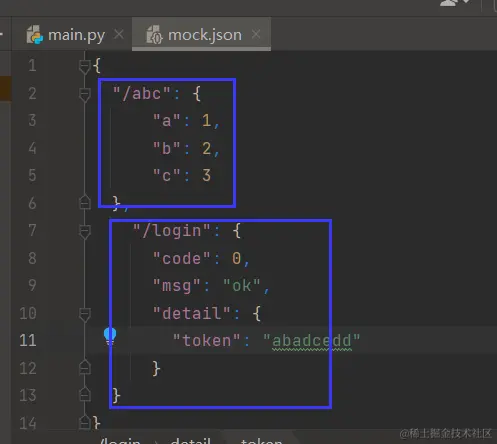Click the fold end marker on line 12
Screen dimensions: 497x444
[x=85, y=367]
